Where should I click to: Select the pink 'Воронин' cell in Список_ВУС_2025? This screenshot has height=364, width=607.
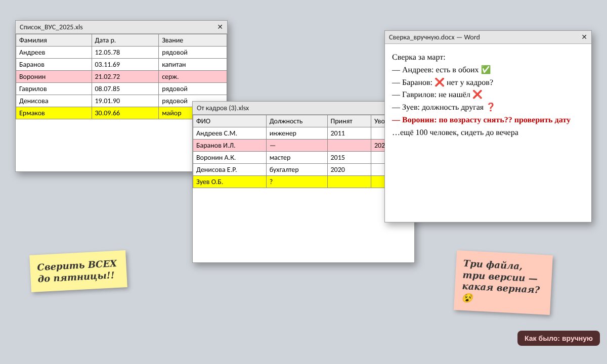(54, 77)
